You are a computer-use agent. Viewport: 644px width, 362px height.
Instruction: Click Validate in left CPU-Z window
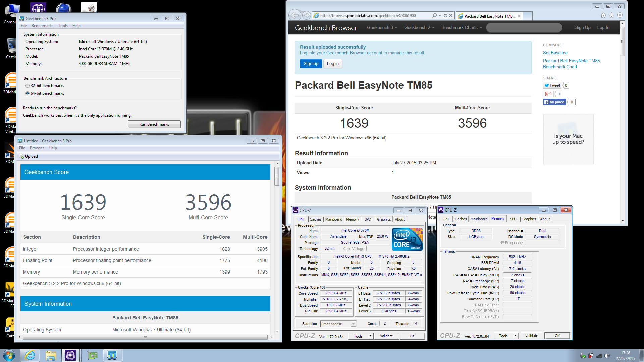[x=386, y=336]
